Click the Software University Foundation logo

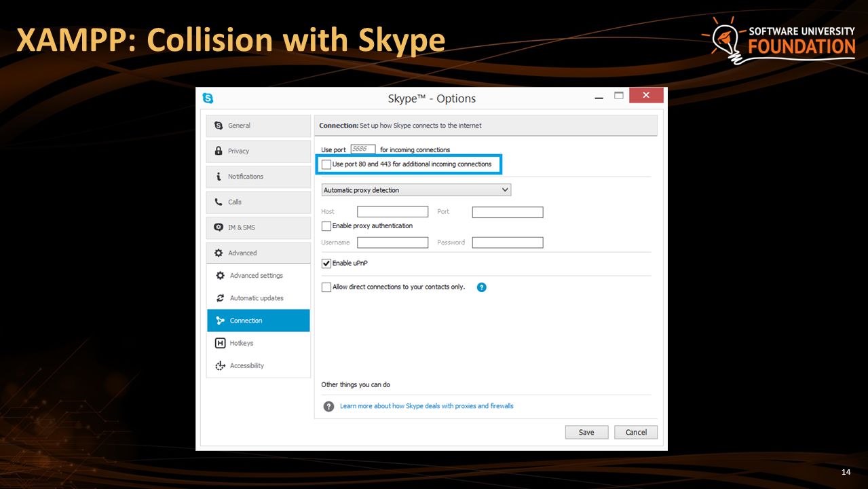pos(778,42)
